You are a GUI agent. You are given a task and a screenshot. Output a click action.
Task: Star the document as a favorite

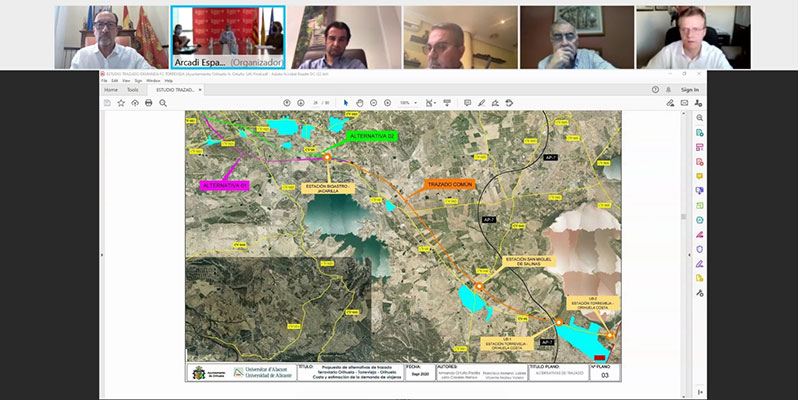point(121,102)
